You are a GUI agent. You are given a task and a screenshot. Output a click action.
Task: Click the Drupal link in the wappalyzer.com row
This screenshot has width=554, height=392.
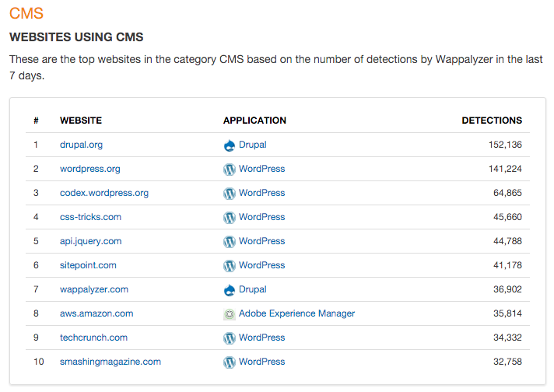tap(253, 289)
